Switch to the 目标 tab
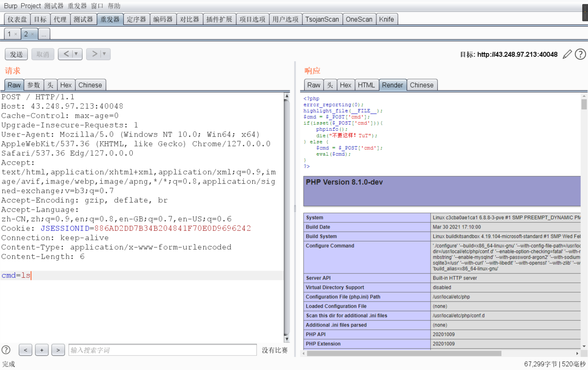Image resolution: width=588 pixels, height=370 pixels. tap(40, 19)
